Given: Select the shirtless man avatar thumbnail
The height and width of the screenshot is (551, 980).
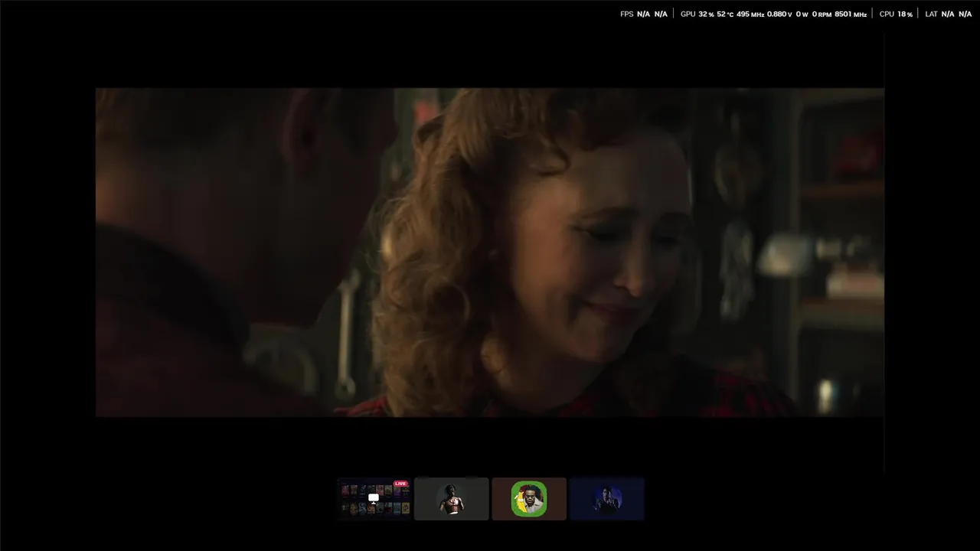Looking at the screenshot, I should [452, 499].
